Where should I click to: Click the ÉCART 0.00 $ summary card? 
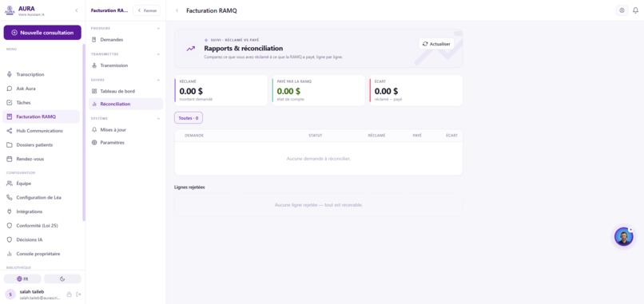[x=416, y=90]
